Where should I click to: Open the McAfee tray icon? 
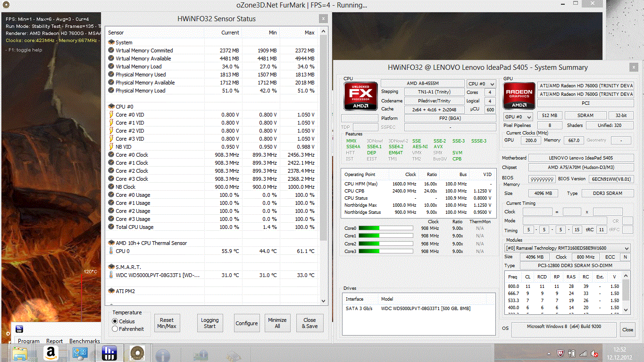click(x=560, y=354)
